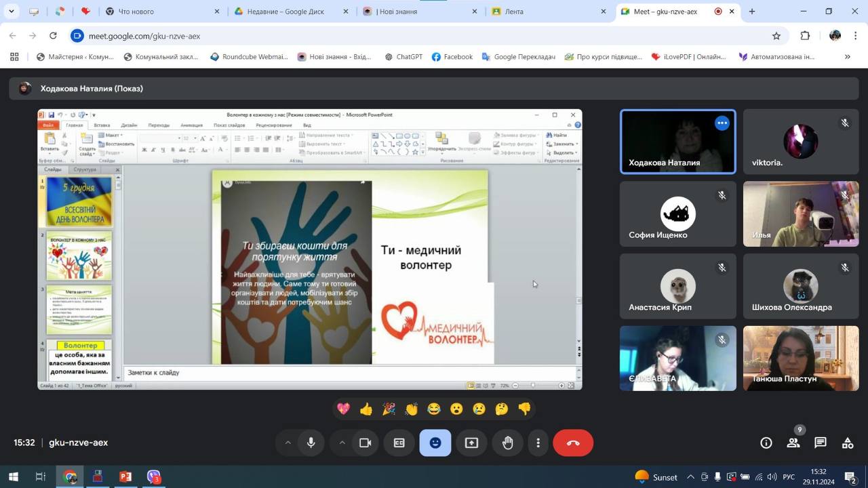Open the in-call chat panel
868x488 pixels.
pyautogui.click(x=821, y=443)
